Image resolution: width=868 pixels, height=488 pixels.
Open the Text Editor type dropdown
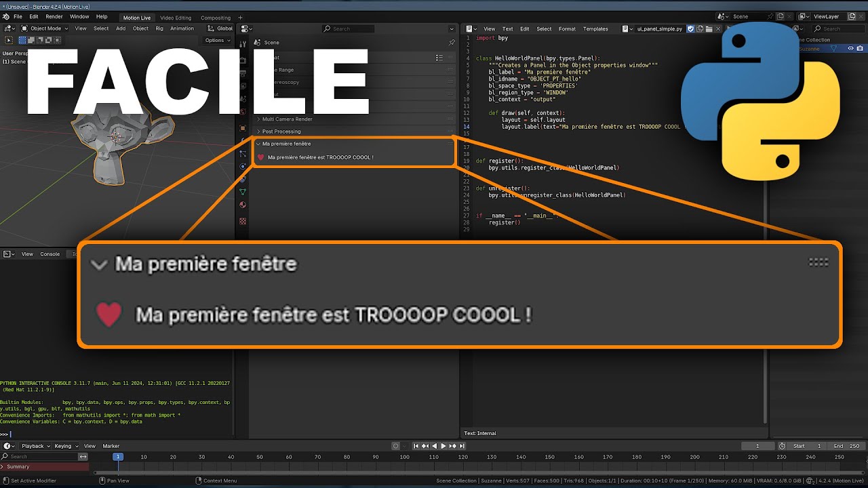click(471, 28)
